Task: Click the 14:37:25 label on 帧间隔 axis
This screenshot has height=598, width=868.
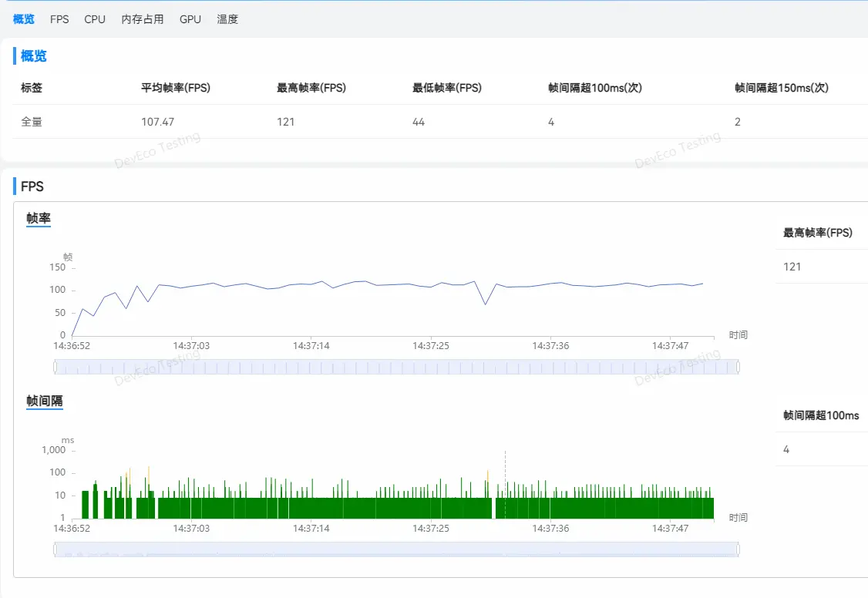Action: [x=431, y=529]
